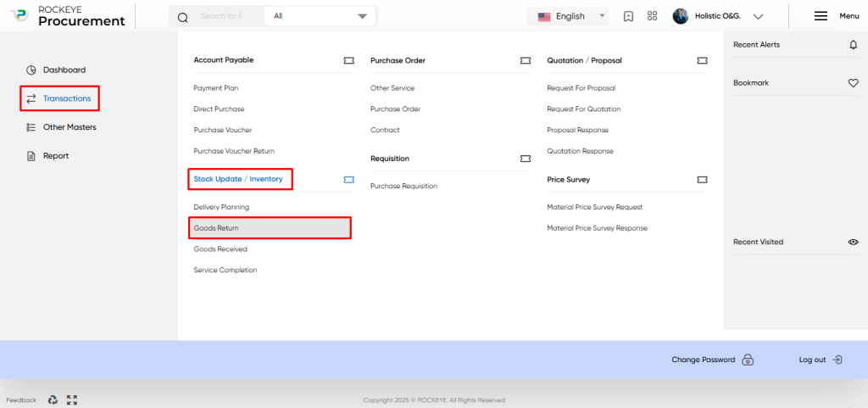Open the hamburger Menu icon
This screenshot has height=408, width=868.
click(x=821, y=16)
